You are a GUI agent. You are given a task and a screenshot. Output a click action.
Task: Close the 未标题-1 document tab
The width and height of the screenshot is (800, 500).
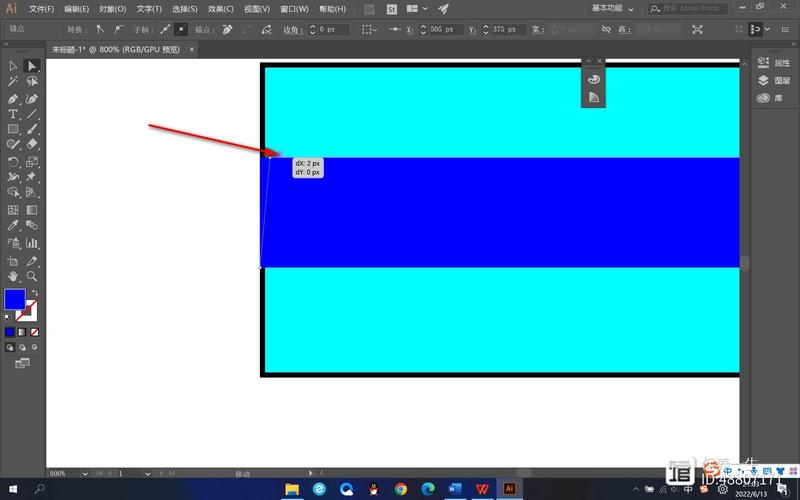[x=190, y=48]
